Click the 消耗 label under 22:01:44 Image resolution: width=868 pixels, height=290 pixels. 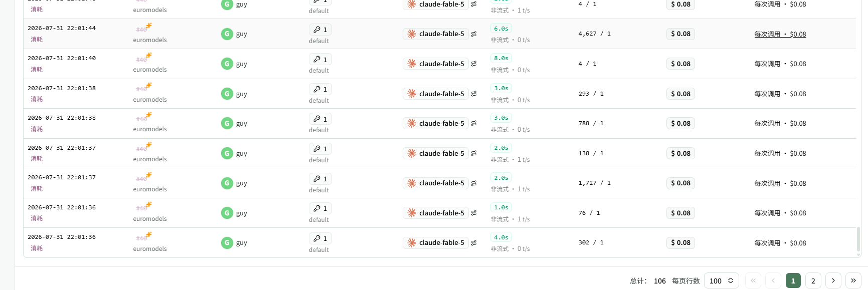point(37,40)
